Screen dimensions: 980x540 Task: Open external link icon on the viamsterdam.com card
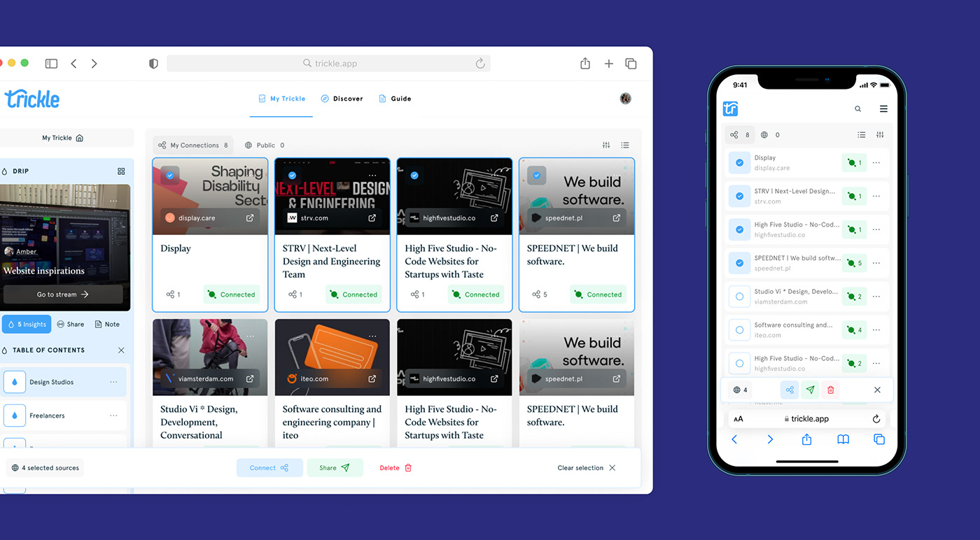click(250, 379)
